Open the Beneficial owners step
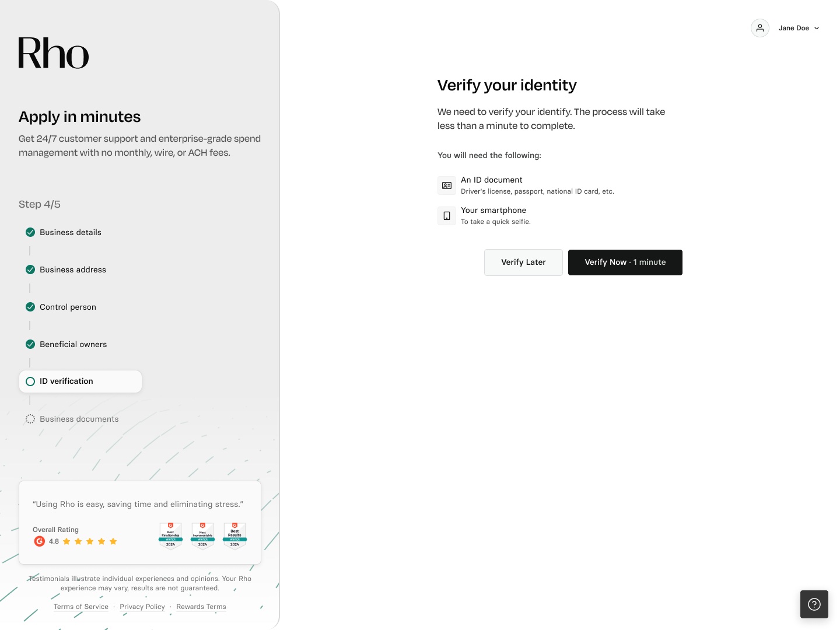The height and width of the screenshot is (630, 840). (73, 344)
